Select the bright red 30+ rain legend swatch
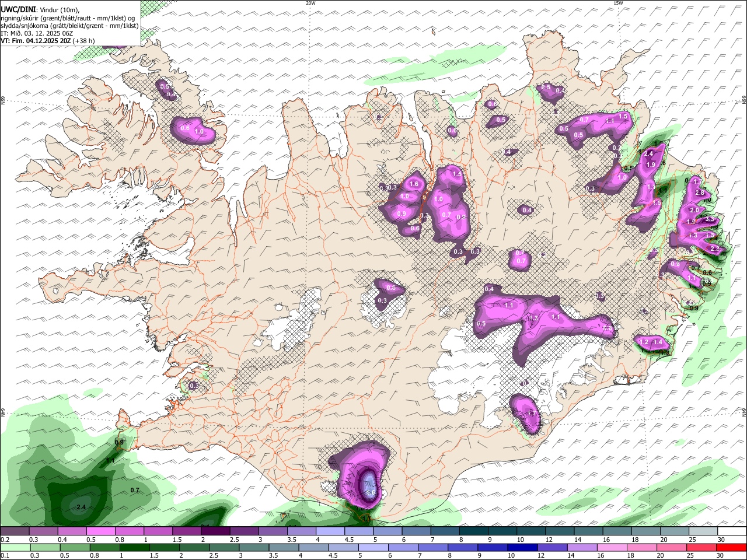This screenshot has width=747, height=560. (x=732, y=548)
